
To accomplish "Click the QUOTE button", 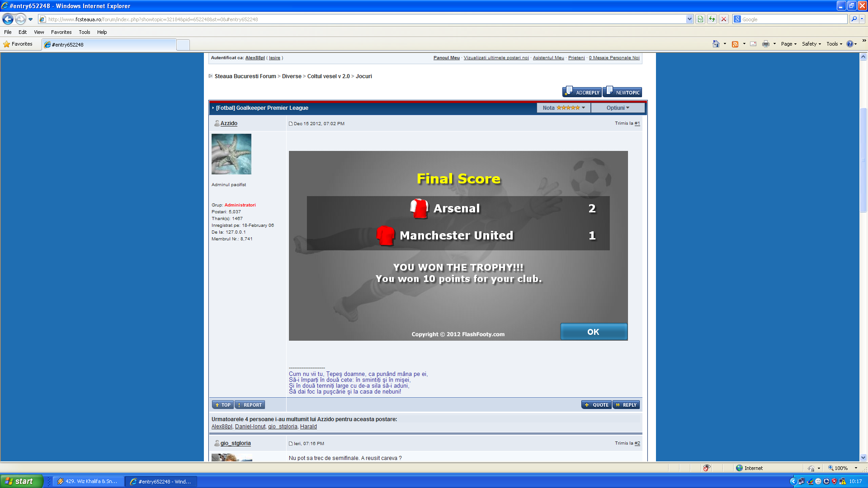I will pyautogui.click(x=597, y=405).
